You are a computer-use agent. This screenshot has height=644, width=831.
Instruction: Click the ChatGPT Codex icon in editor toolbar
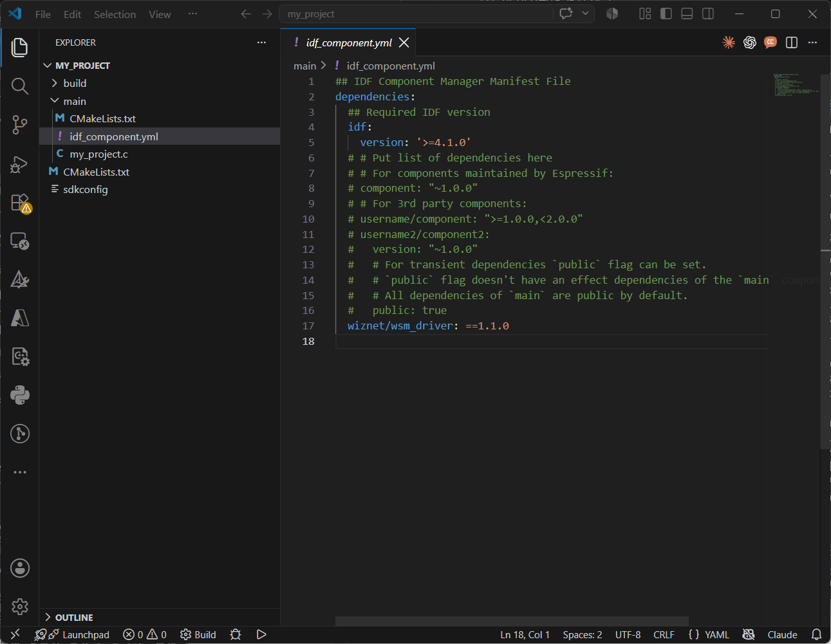[x=750, y=42]
